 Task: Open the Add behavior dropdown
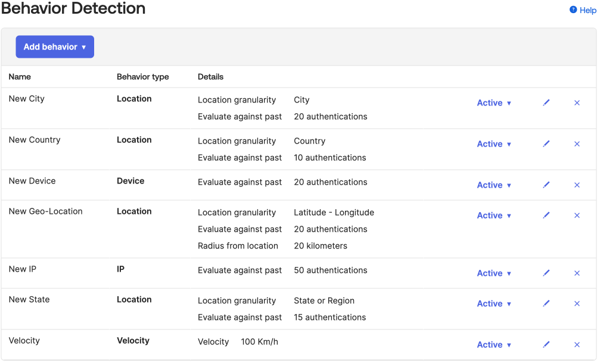coord(55,47)
